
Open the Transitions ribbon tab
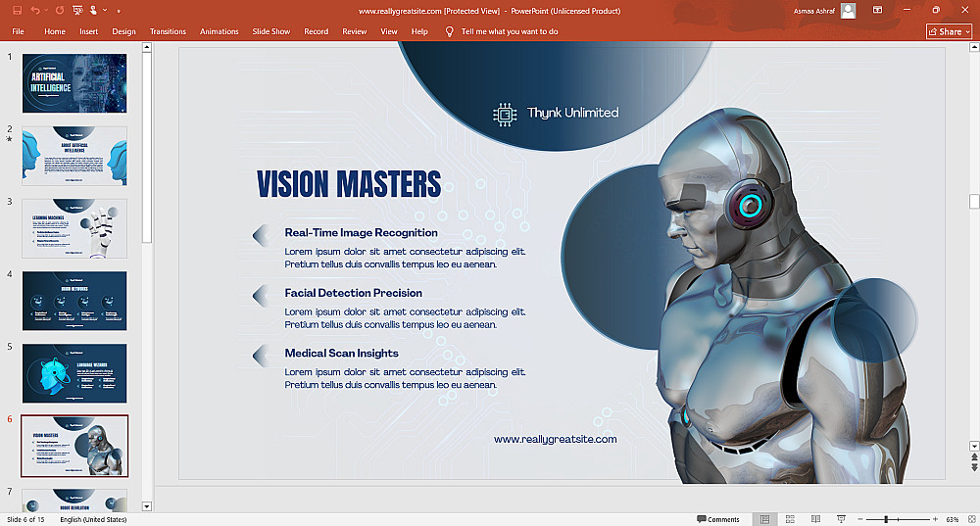coord(168,31)
